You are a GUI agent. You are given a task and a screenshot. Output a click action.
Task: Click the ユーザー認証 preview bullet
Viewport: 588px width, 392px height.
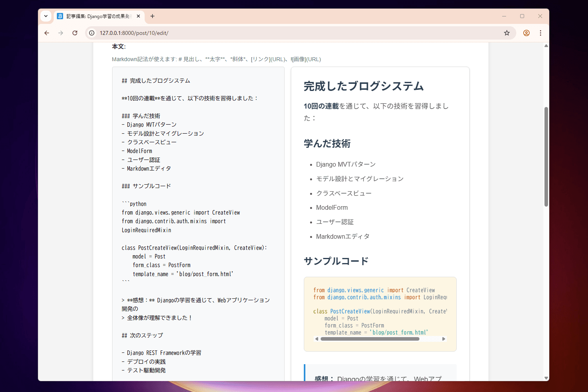pyautogui.click(x=335, y=222)
